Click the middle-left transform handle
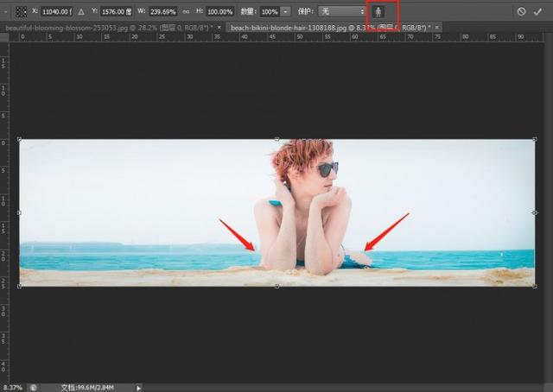Screen dimensions: 553x392 point(19,213)
